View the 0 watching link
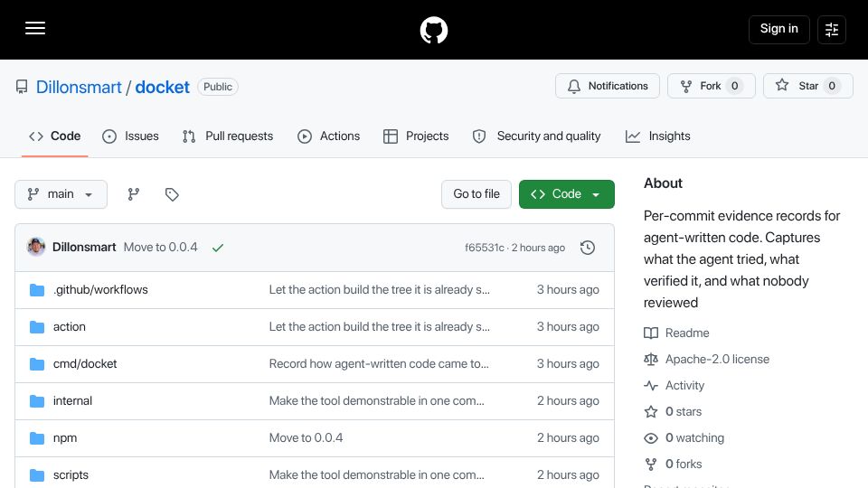The height and width of the screenshot is (488, 868). tap(684, 438)
